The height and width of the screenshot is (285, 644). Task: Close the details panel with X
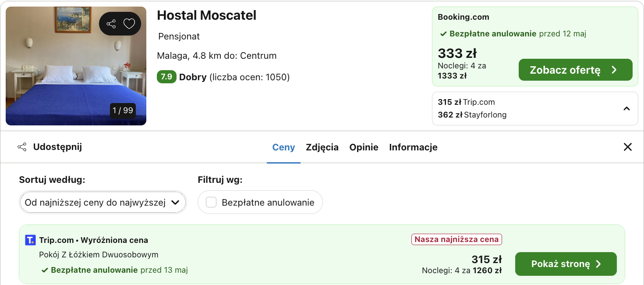(x=628, y=147)
